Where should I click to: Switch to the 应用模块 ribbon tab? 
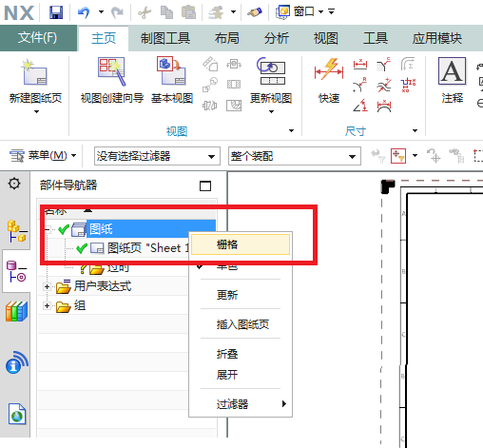click(x=437, y=38)
